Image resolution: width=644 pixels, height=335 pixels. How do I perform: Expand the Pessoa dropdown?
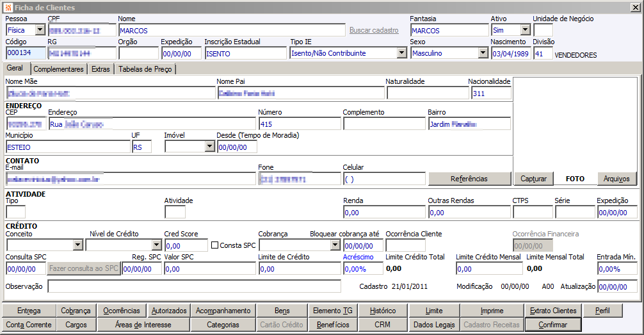40,30
